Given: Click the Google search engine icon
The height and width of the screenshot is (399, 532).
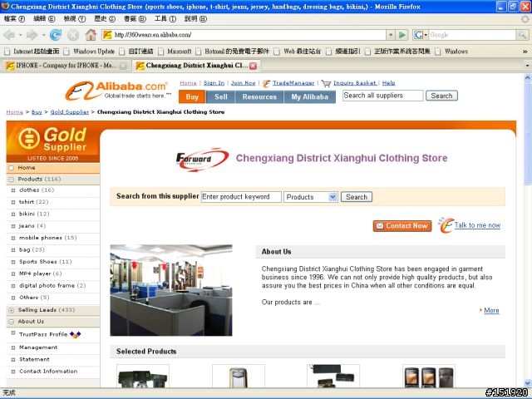Looking at the screenshot, I should point(418,35).
